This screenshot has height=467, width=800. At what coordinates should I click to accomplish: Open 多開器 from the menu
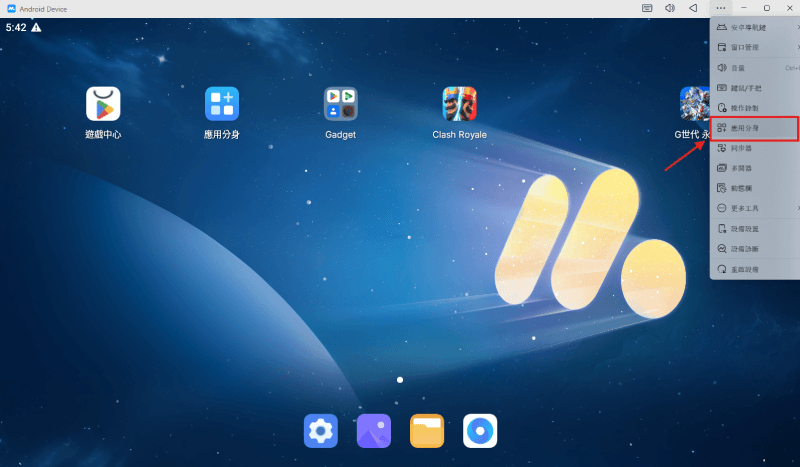coord(755,168)
